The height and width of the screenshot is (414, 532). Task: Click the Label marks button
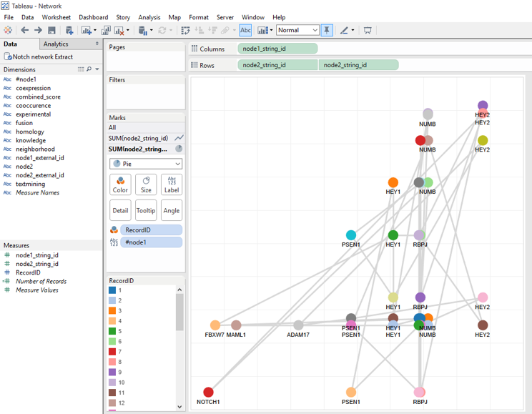click(172, 184)
